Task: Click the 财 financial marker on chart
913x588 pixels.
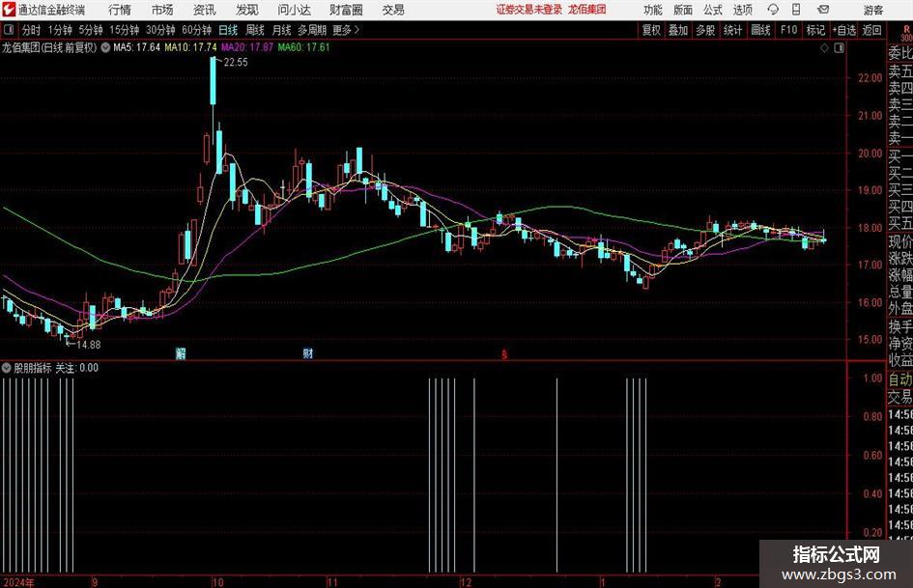Action: click(x=308, y=353)
